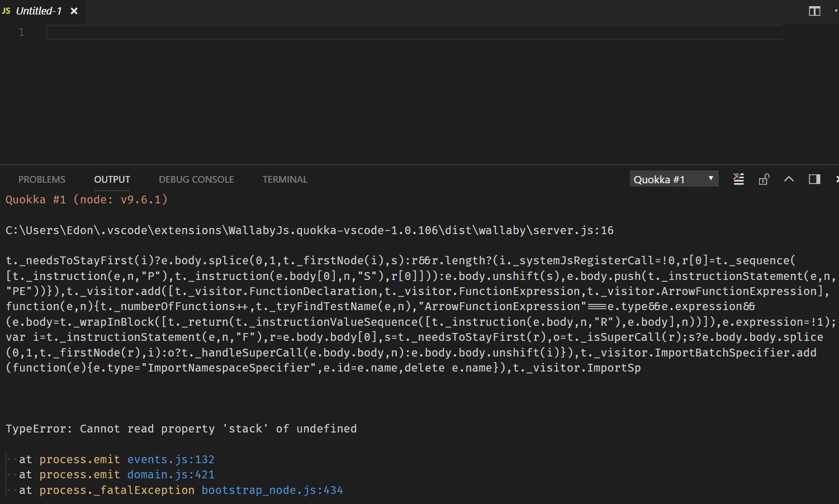Viewport: 839px width, 504px height.
Task: Open domain.js:421 from the stack trace
Action: pos(170,474)
